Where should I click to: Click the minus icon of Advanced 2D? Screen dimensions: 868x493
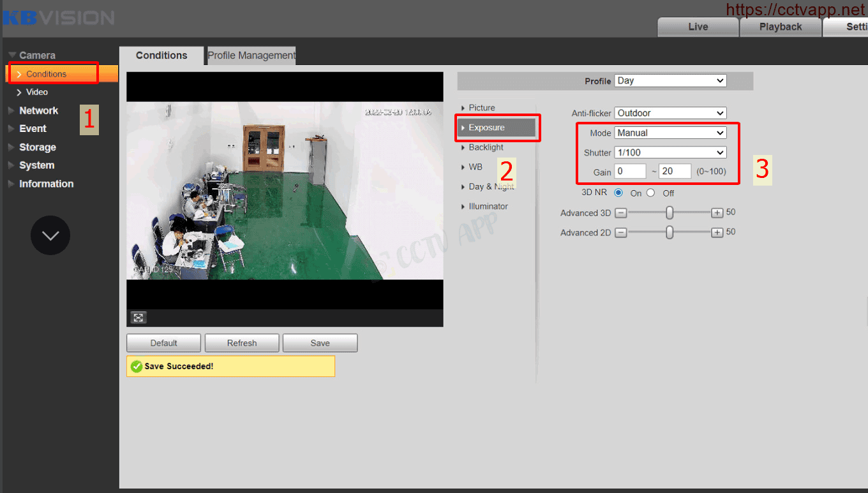point(620,233)
